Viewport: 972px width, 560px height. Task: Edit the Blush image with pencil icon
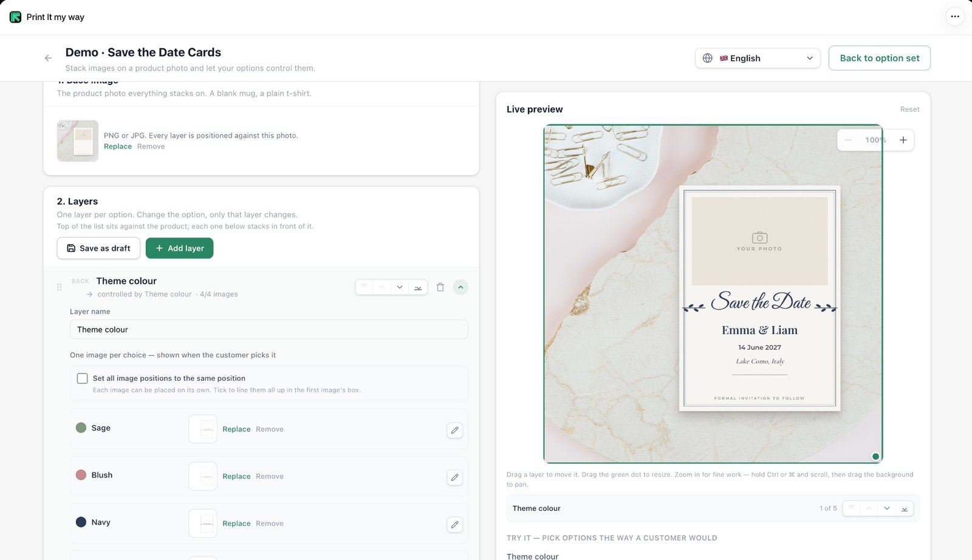click(x=454, y=477)
